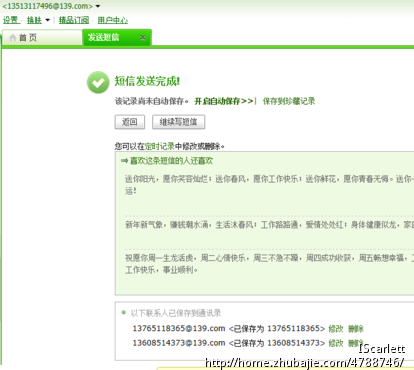Click 删除 for contact 13765118365

point(356,329)
